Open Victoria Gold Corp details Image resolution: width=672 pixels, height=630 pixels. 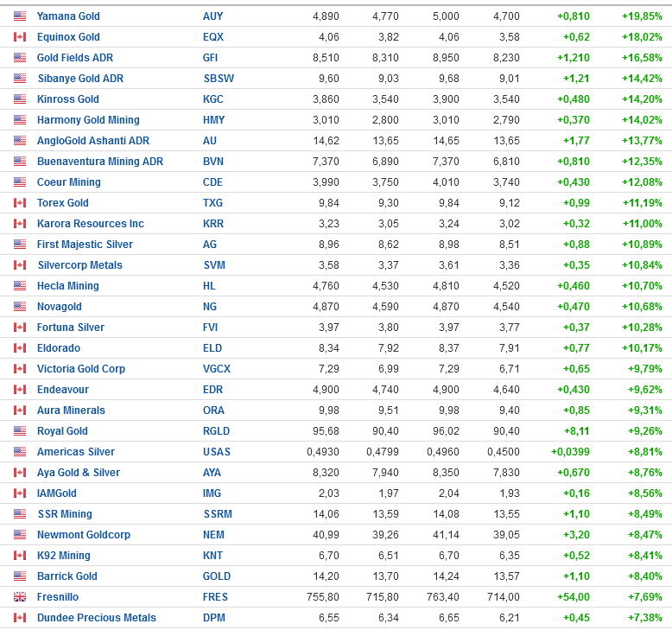[x=81, y=368]
